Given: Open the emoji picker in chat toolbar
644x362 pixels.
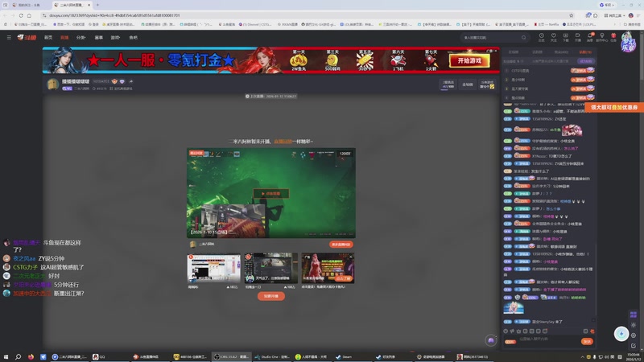Looking at the screenshot, I should pos(506,331).
